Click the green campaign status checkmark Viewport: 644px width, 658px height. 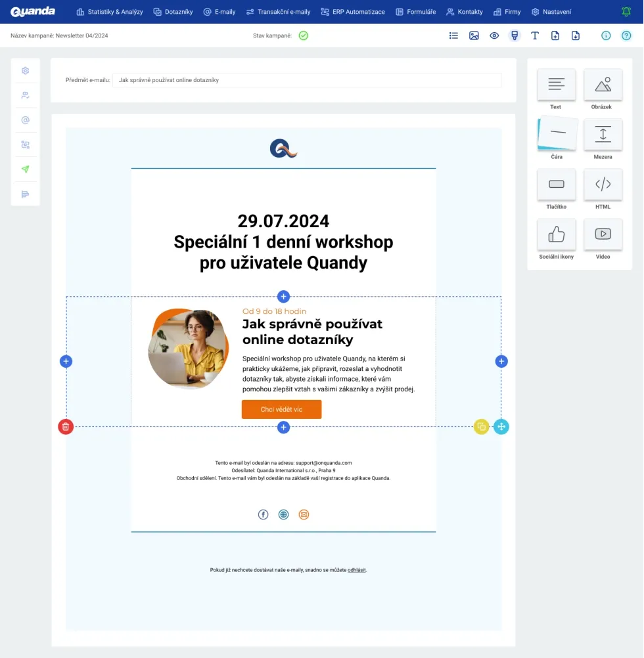(x=303, y=35)
